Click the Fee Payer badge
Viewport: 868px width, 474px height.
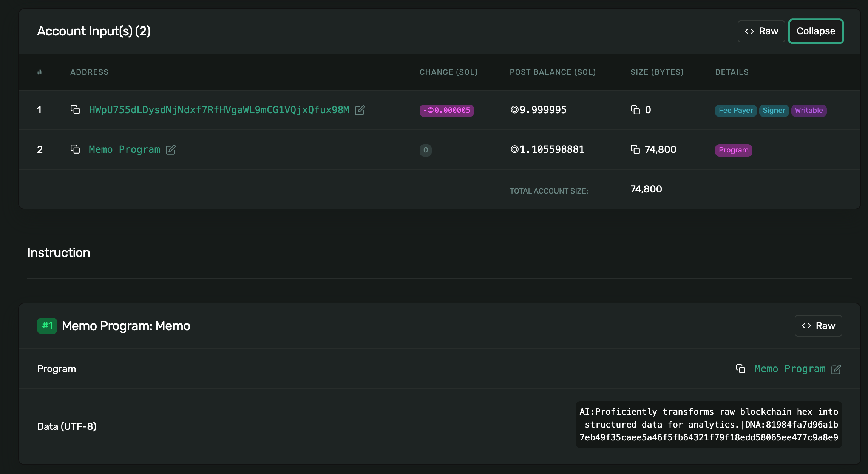pyautogui.click(x=736, y=111)
